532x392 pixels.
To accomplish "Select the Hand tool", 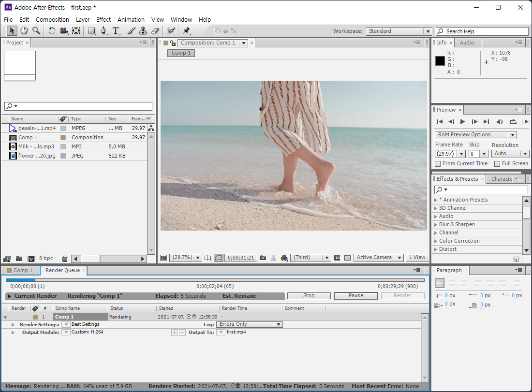I will point(24,31).
